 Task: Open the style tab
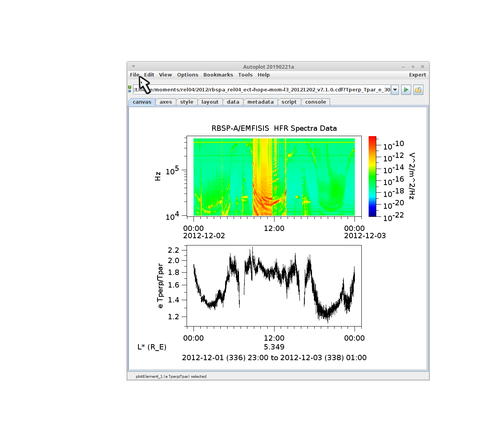coord(187,102)
